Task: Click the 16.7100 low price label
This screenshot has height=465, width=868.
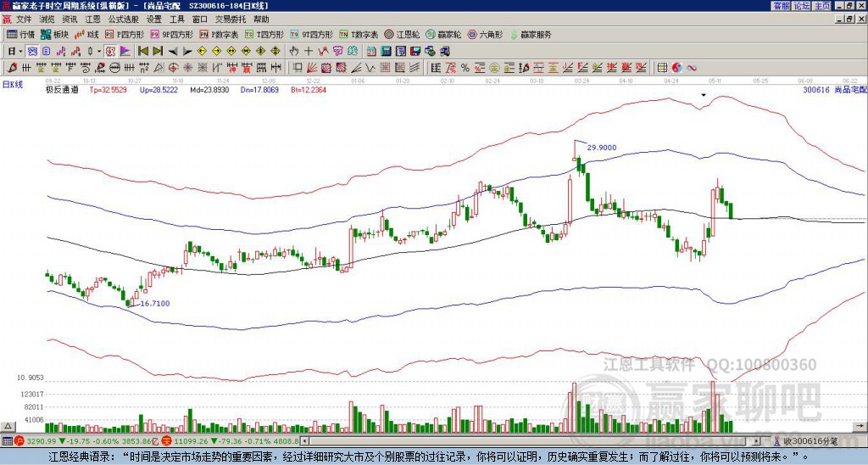Action: (155, 303)
